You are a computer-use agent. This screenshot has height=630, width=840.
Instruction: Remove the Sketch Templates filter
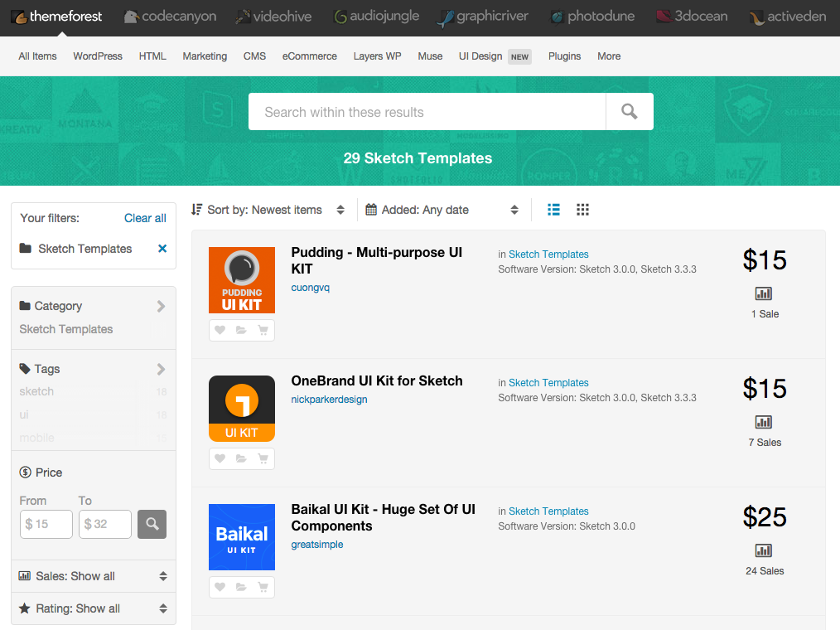[162, 249]
